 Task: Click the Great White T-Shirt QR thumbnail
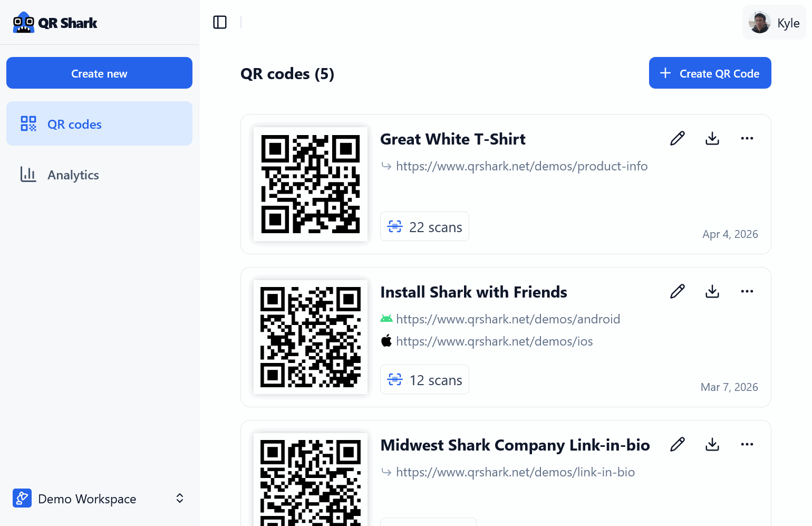click(310, 184)
